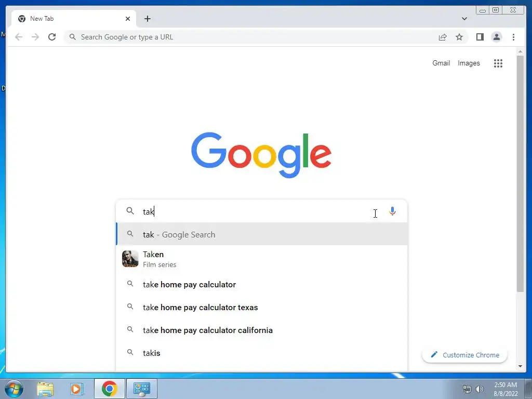Open the profile avatar menu
This screenshot has width=532, height=399.
tap(496, 37)
